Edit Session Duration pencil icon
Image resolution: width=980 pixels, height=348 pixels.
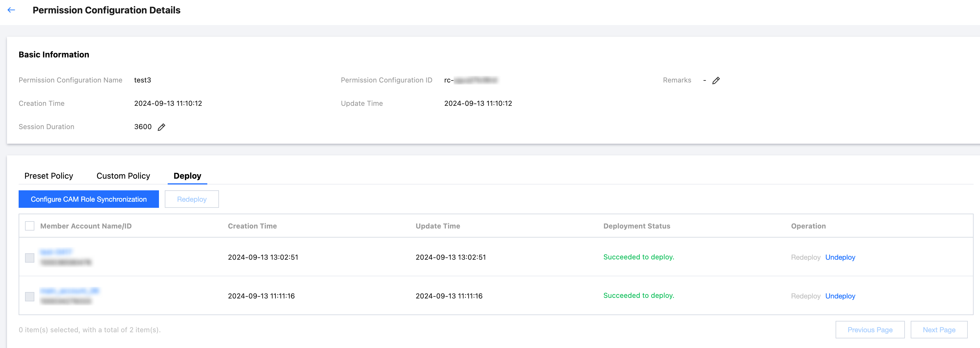[161, 127]
